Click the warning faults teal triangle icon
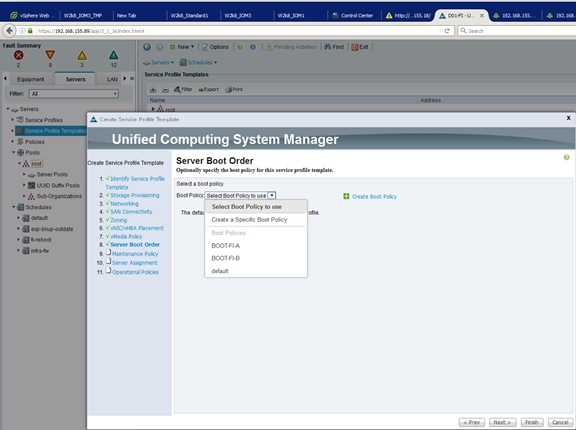 114,55
